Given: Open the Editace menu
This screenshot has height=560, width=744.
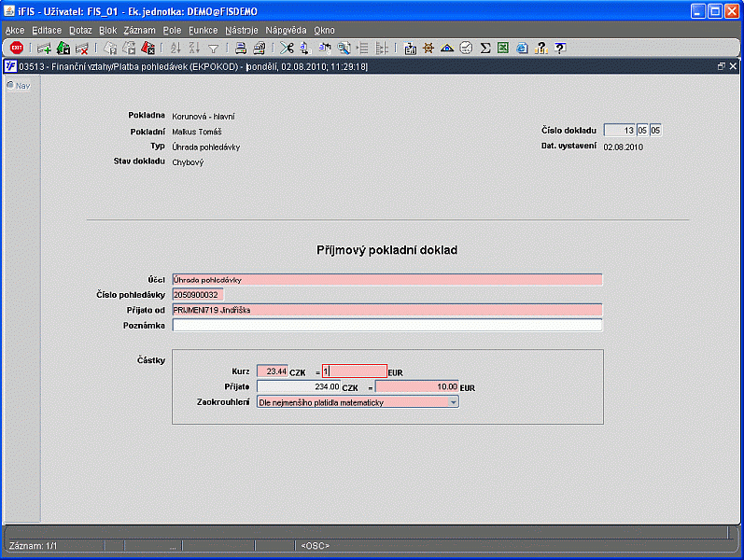Looking at the screenshot, I should 47,31.
